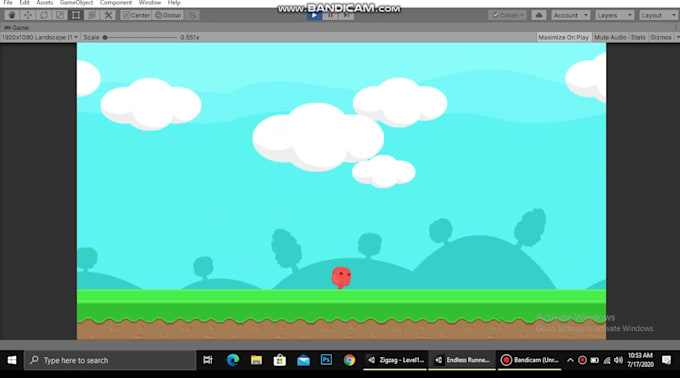Viewport: 680px width, 378px height.
Task: Open the Account dropdown
Action: (x=570, y=15)
